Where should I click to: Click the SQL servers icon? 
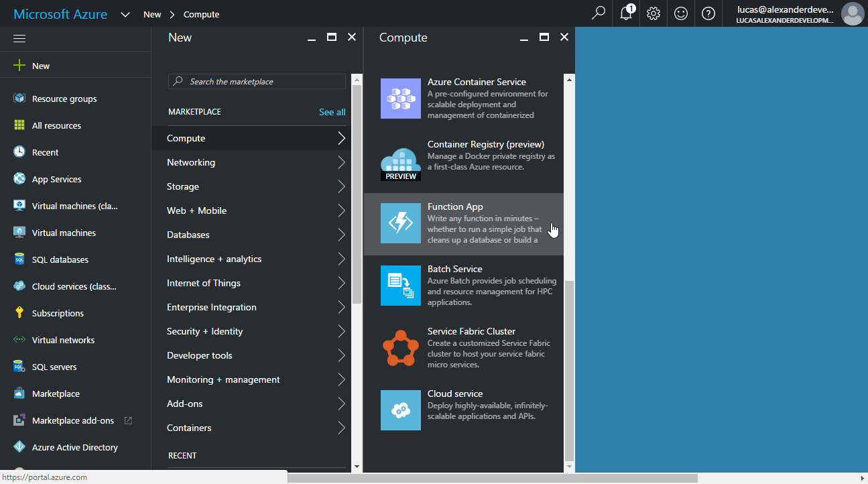(x=19, y=367)
